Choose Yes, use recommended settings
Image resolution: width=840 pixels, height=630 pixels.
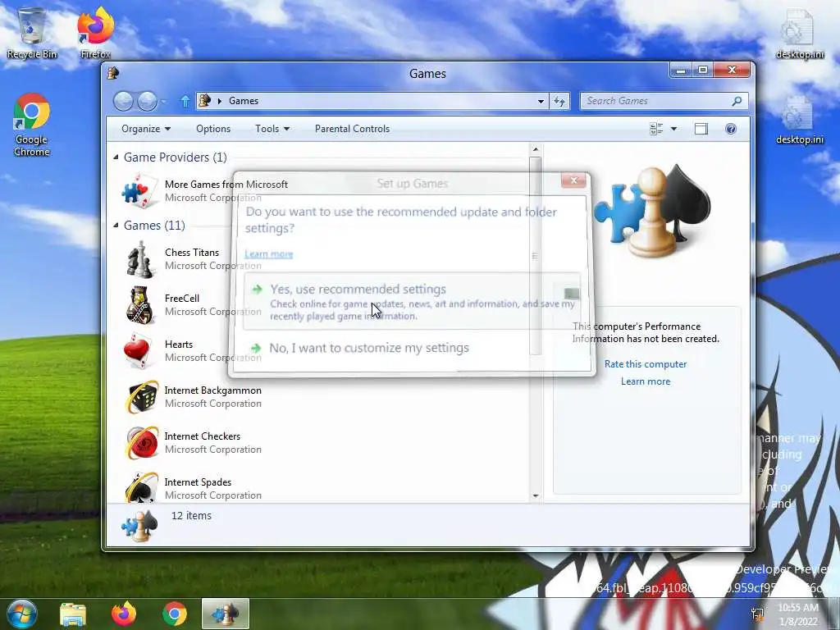[x=412, y=300]
